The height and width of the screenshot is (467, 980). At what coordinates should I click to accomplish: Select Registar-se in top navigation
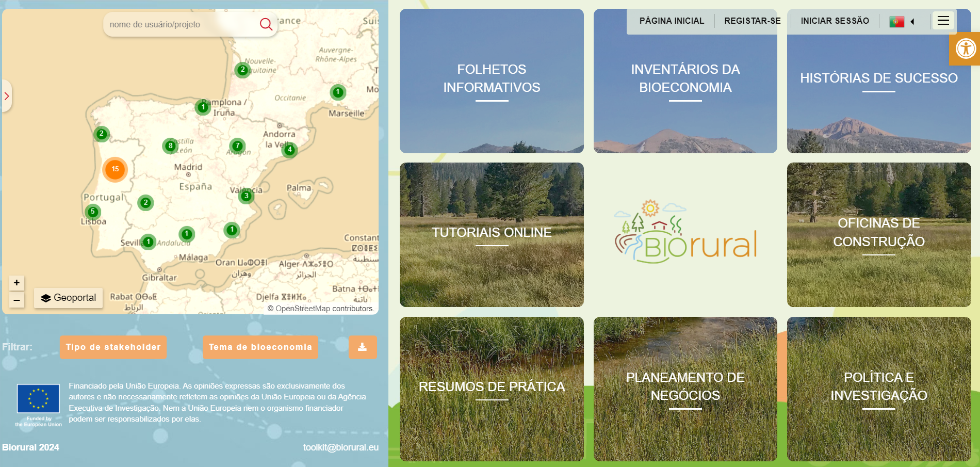point(752,21)
